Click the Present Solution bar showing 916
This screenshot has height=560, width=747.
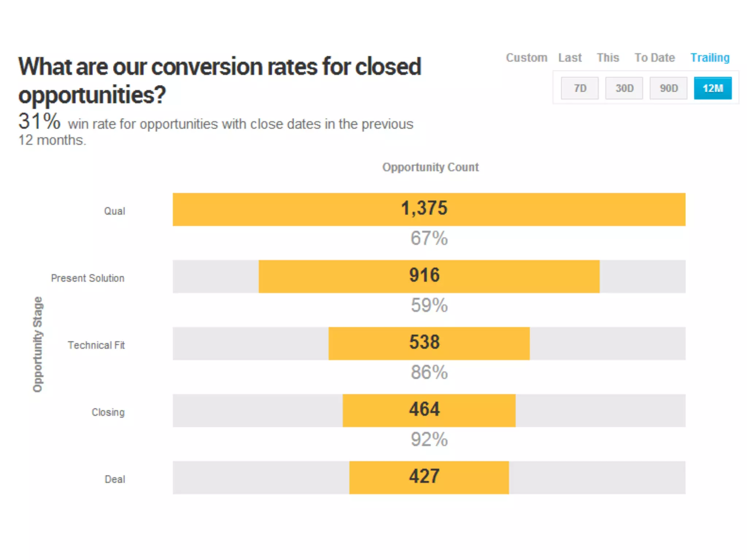click(x=429, y=276)
